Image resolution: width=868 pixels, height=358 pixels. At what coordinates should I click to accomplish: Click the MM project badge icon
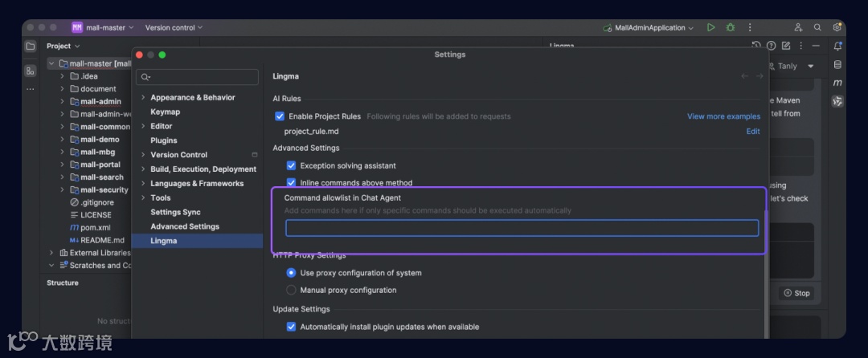pyautogui.click(x=77, y=27)
